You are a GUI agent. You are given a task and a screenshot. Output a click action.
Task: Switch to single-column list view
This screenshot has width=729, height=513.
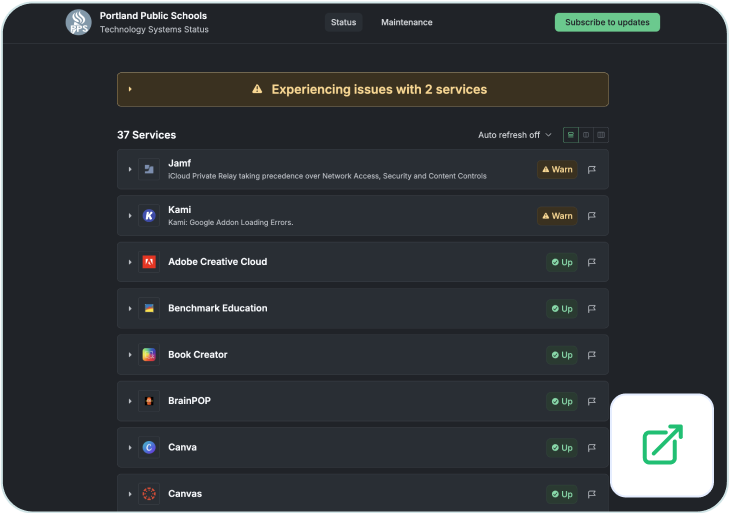[x=570, y=135]
